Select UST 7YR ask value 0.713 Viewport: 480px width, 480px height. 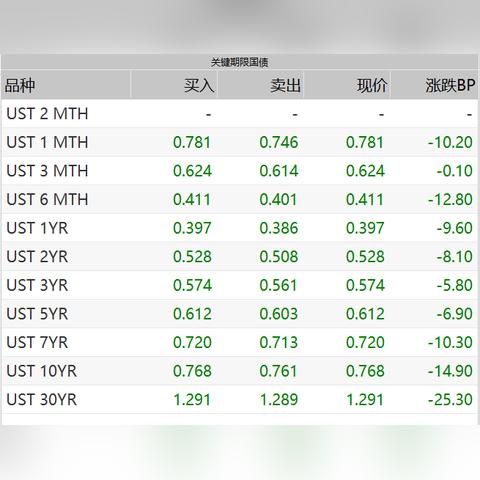point(279,342)
